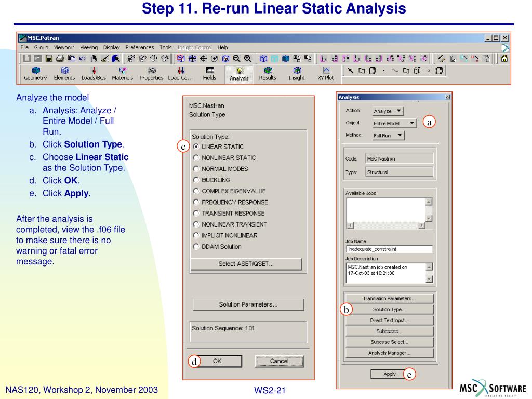Open the Results application
Image resolution: width=532 pixels, height=399 pixels.
[268, 74]
